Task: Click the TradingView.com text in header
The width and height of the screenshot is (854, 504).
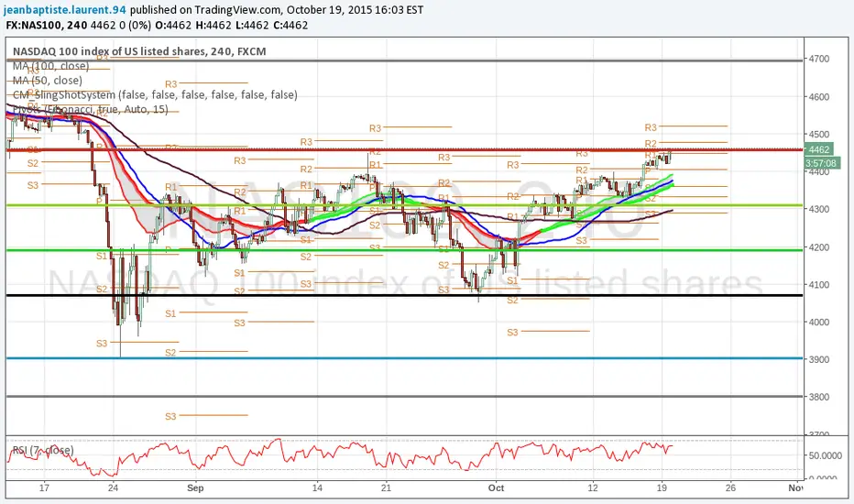Action: coord(238,10)
